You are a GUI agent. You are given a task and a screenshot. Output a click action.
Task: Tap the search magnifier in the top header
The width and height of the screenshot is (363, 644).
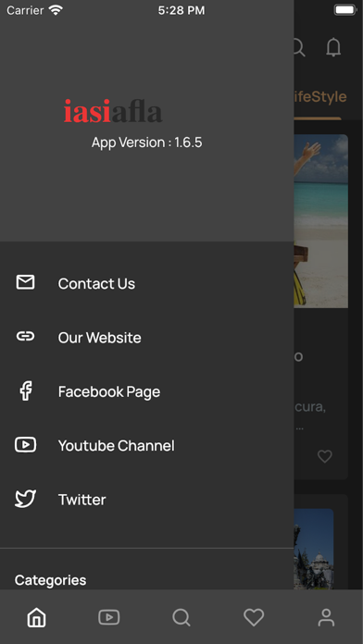pyautogui.click(x=300, y=47)
